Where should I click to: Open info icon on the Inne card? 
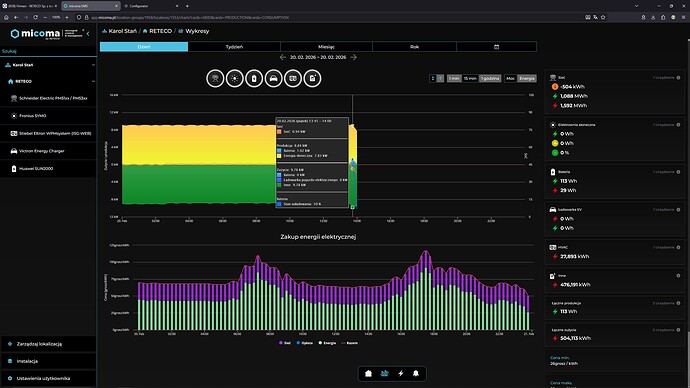pyautogui.click(x=678, y=276)
